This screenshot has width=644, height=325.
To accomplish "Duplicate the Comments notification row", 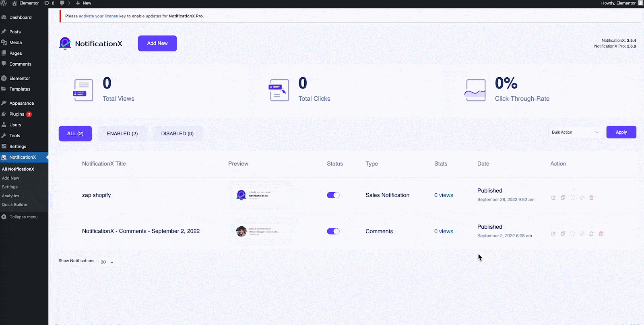I will (563, 234).
